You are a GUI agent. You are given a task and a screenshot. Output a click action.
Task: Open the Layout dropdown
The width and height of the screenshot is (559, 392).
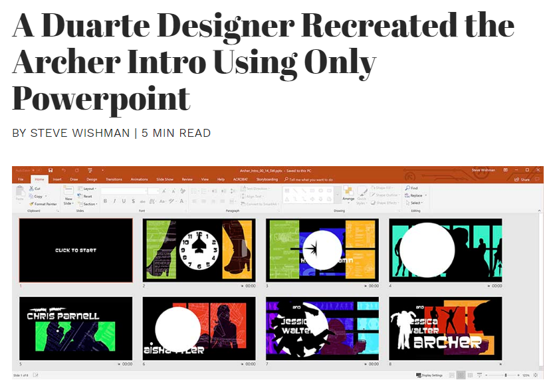87,189
